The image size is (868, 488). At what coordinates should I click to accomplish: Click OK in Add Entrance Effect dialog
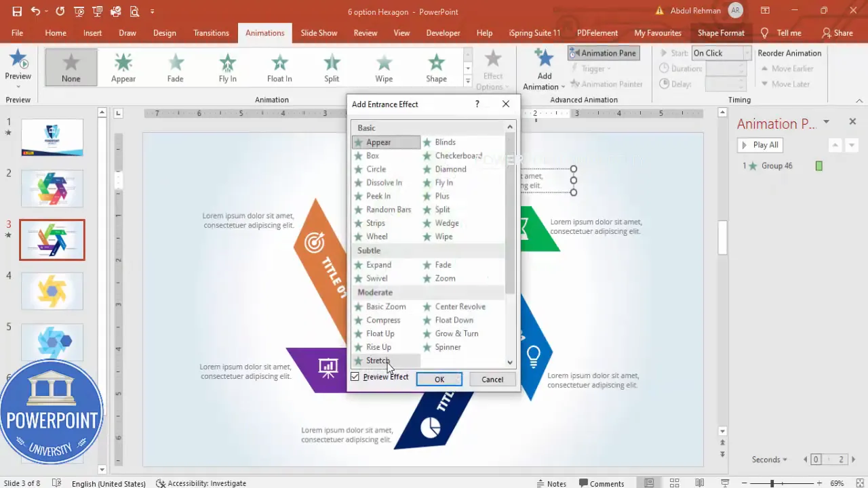coord(439,380)
